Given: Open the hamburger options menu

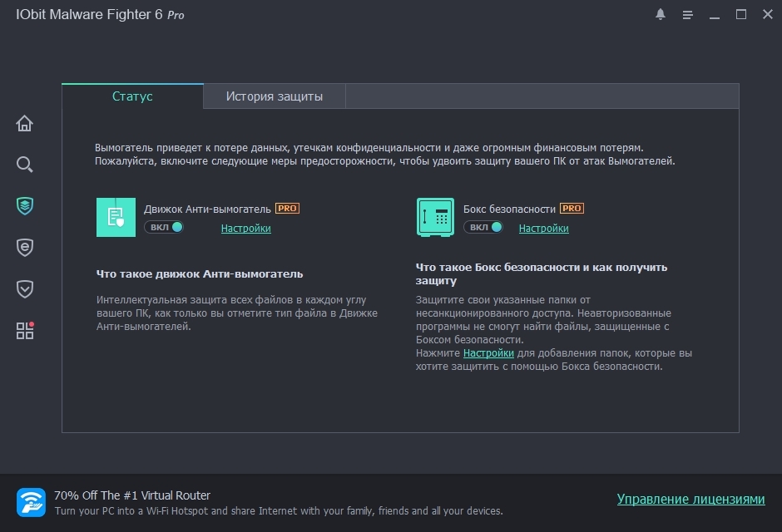Looking at the screenshot, I should click(688, 15).
